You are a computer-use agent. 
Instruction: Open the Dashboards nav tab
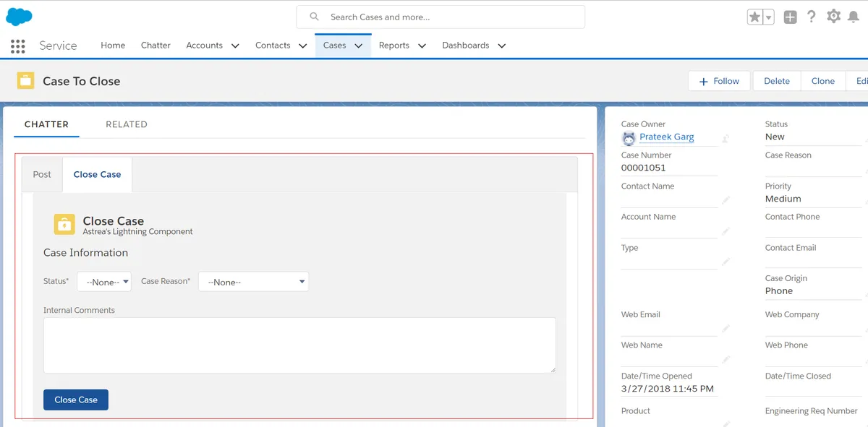pos(466,45)
